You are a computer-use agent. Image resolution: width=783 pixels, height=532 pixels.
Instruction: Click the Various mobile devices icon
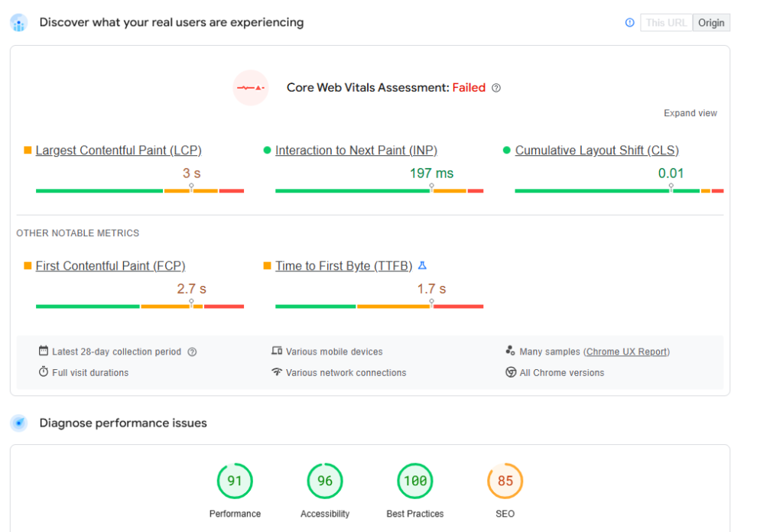[277, 352]
